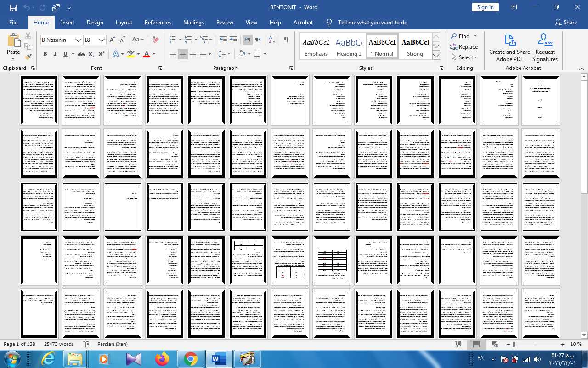Switch to the References tab
Image resolution: width=588 pixels, height=368 pixels.
pyautogui.click(x=158, y=23)
